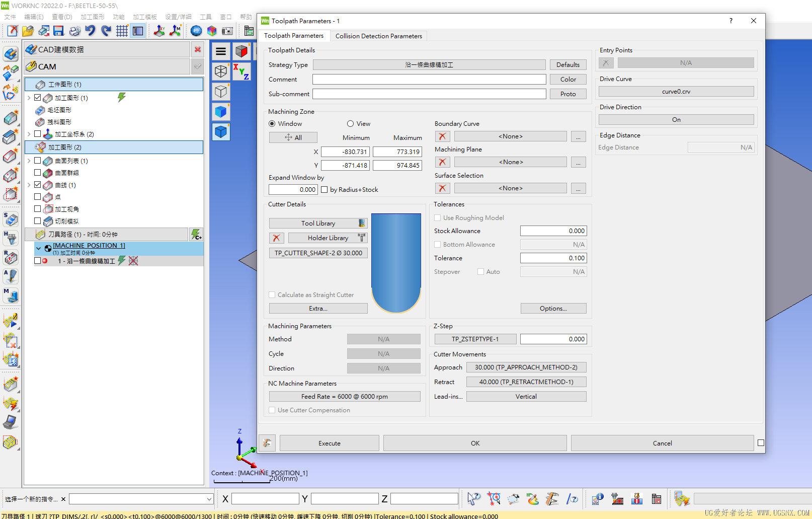
Task: Toggle the grid display icon
Action: (x=122, y=31)
